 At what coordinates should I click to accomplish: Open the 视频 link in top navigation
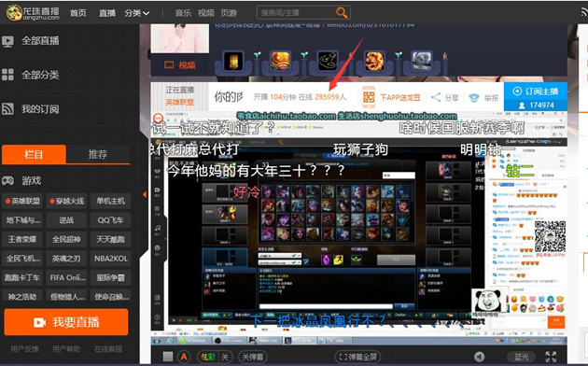pos(206,13)
